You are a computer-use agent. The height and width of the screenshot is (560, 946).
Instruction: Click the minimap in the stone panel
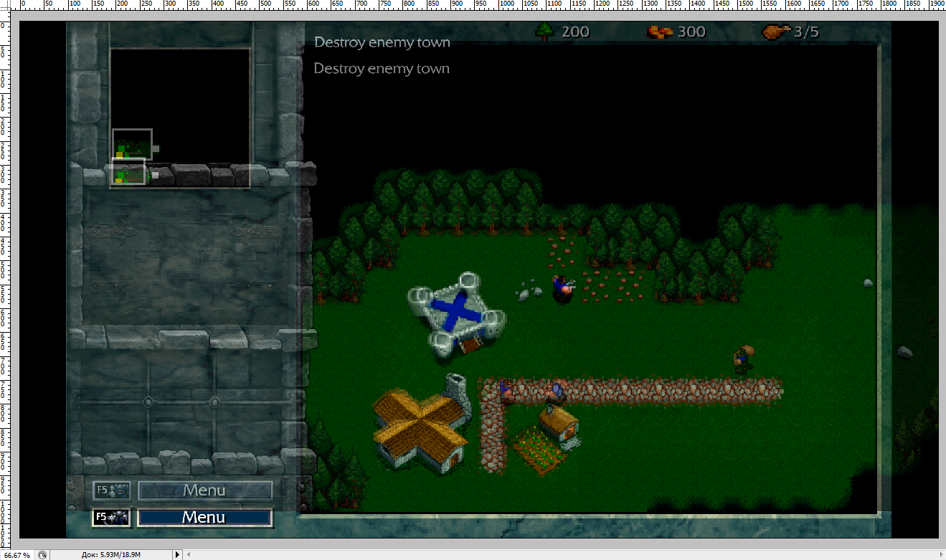(180, 118)
